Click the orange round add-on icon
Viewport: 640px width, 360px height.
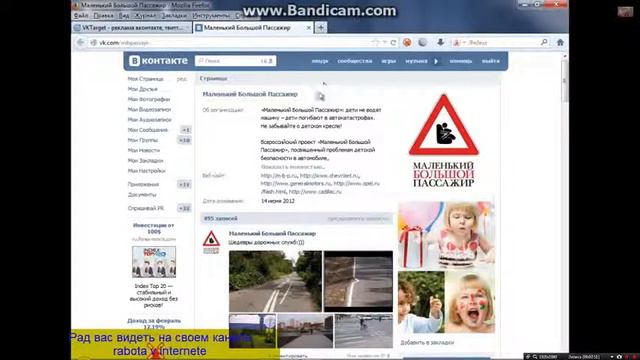(x=407, y=42)
